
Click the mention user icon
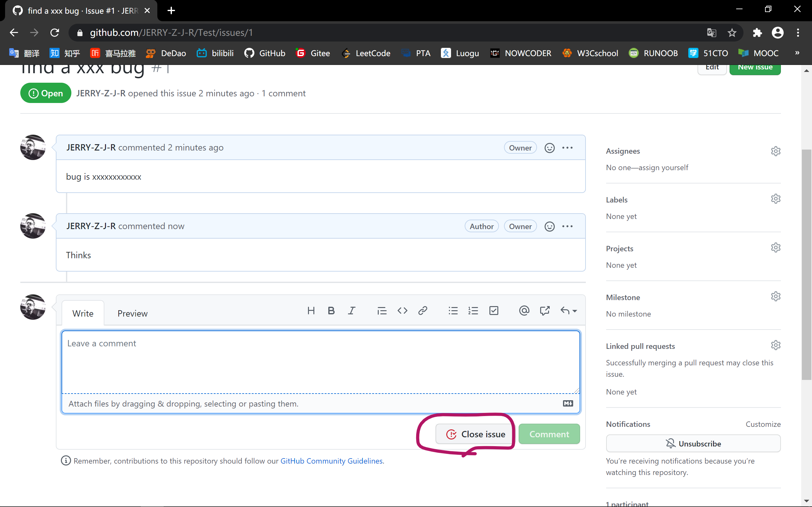[x=524, y=310]
